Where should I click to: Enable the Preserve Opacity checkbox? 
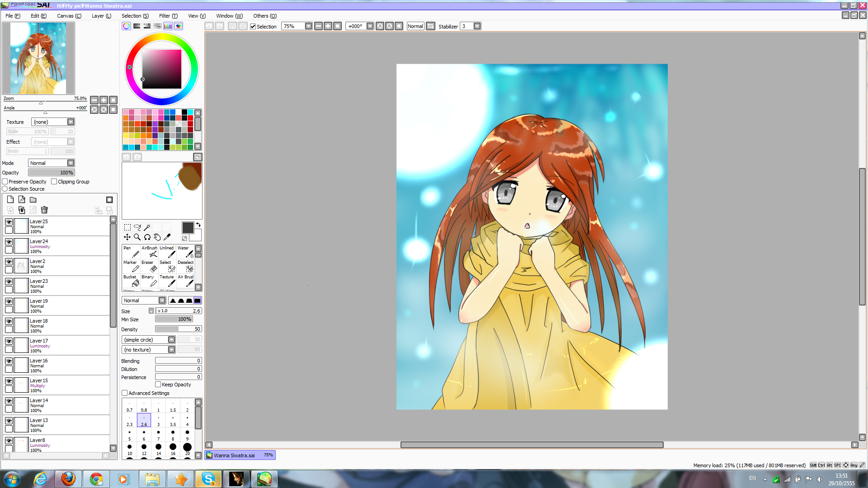[x=5, y=182]
